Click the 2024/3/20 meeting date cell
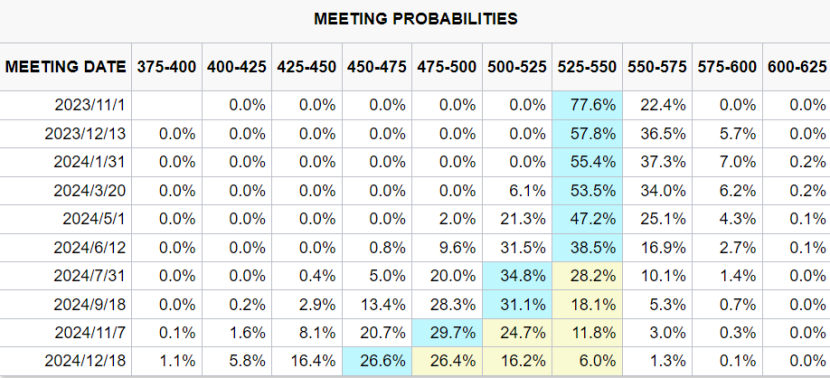Viewport: 830px width, 378px height. [65, 191]
